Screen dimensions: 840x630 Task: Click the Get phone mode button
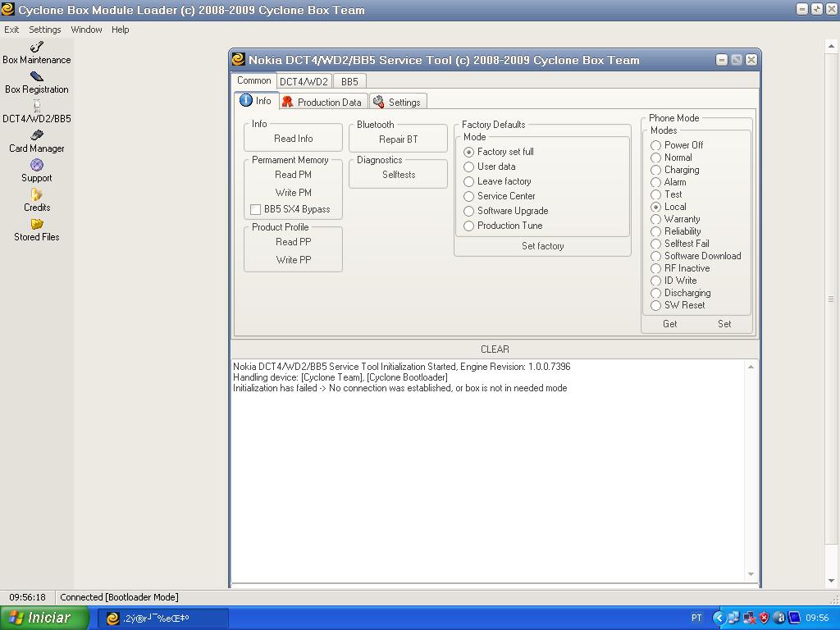click(669, 323)
